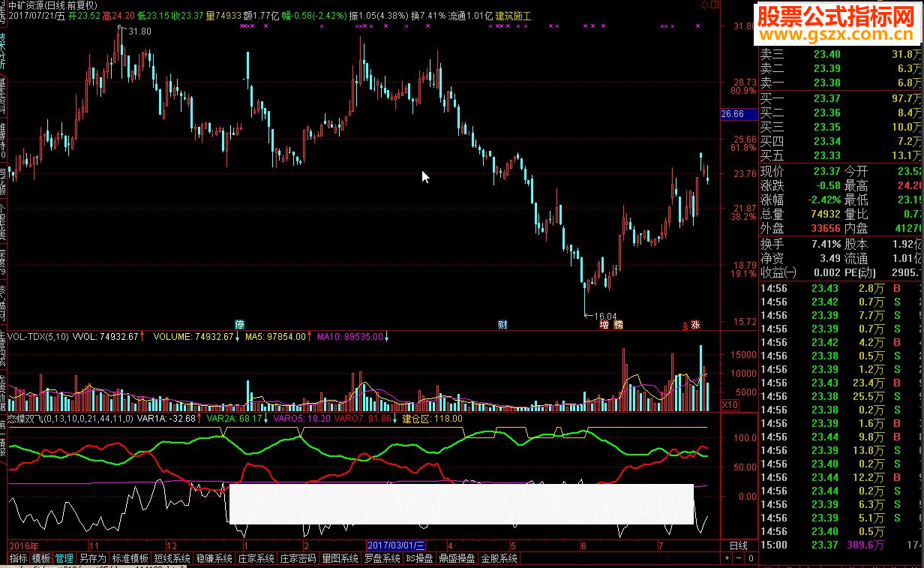The width and height of the screenshot is (924, 568).
Task: Click the 涨跌 -0.58 value
Action: [827, 186]
